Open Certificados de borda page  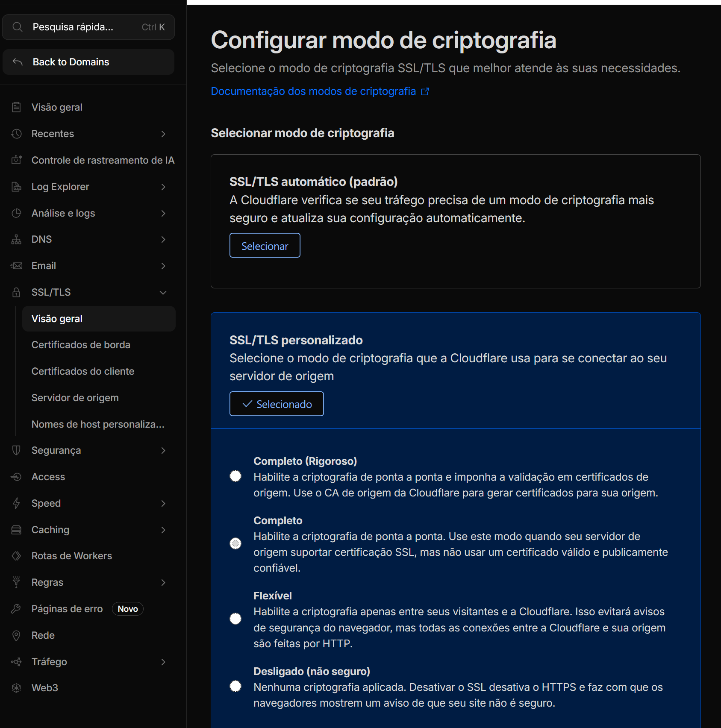(x=81, y=344)
